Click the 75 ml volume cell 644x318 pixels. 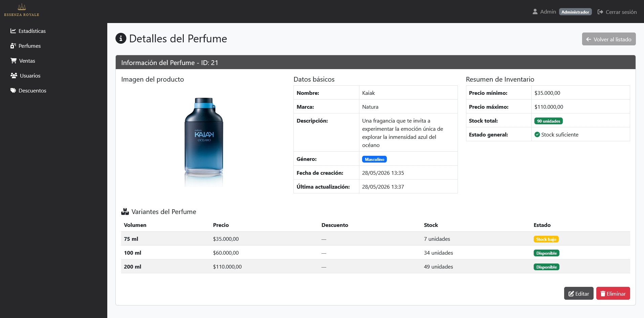click(x=131, y=239)
